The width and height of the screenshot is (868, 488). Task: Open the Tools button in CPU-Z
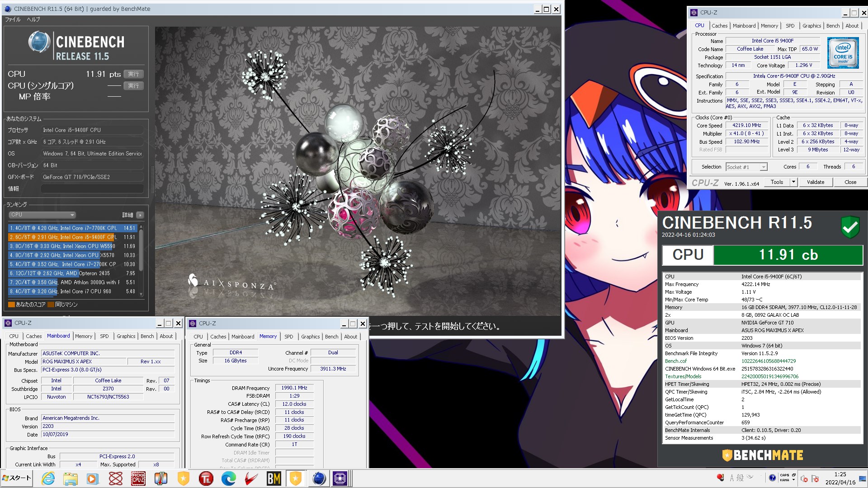(777, 182)
